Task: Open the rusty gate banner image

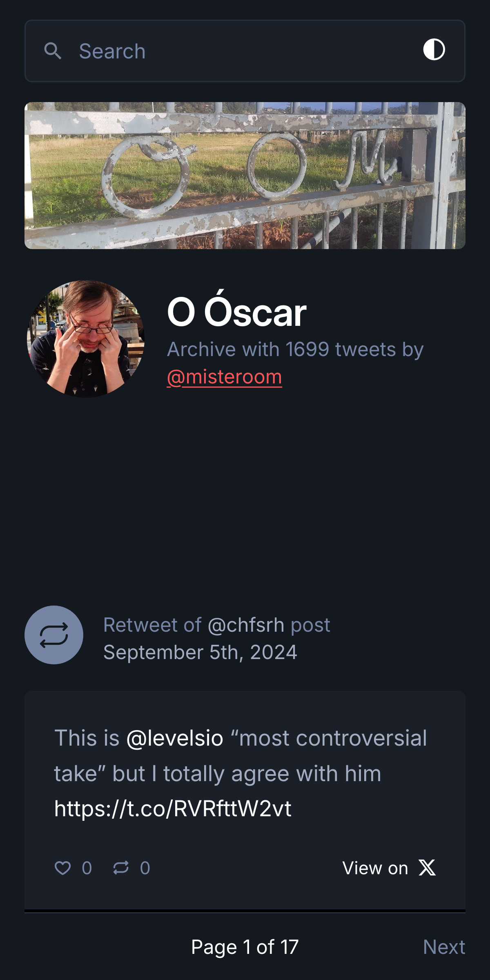Action: (245, 176)
